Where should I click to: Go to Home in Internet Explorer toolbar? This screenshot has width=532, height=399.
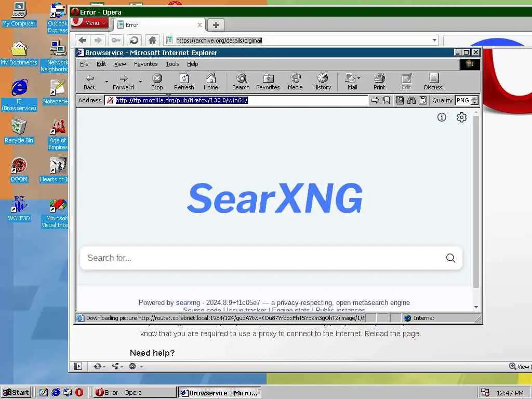click(x=211, y=82)
